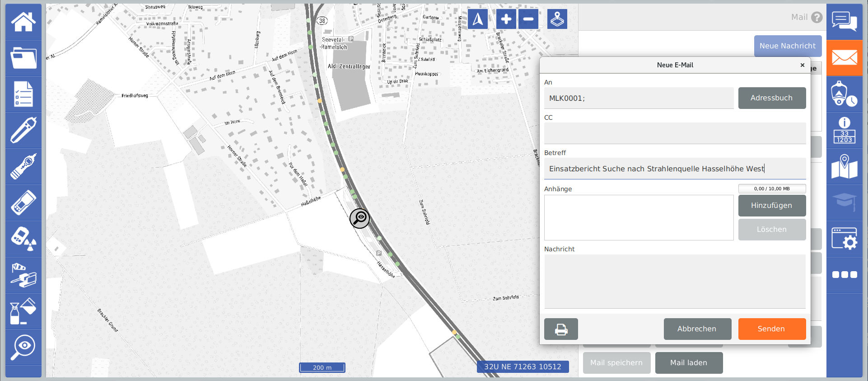Select the pen marker tool icon
868x381 pixels.
pos(23,130)
